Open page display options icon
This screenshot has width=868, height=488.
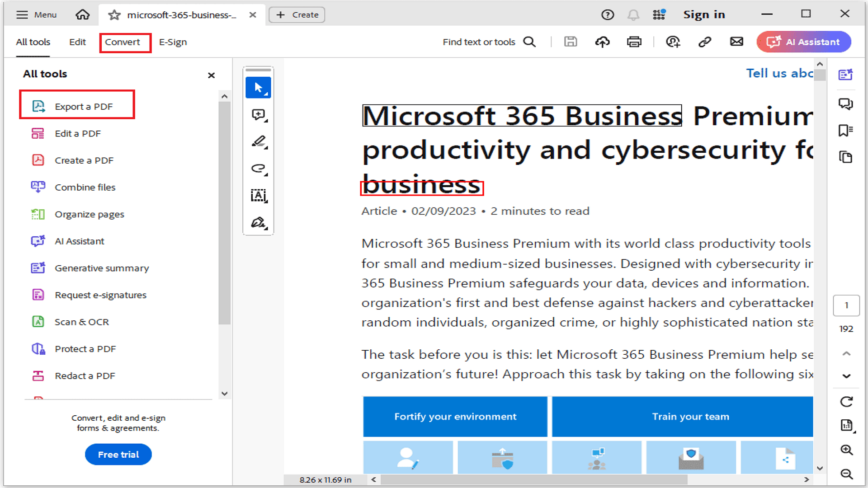point(847,425)
